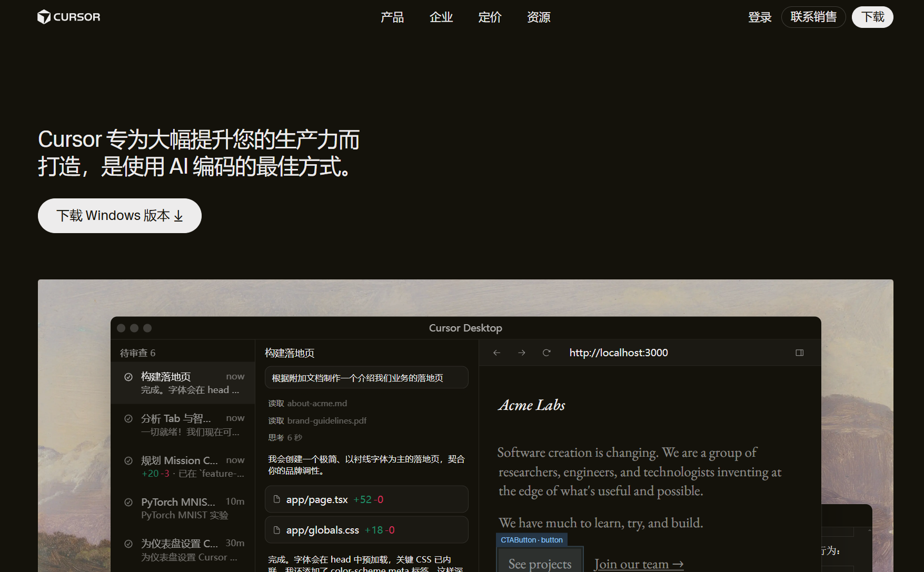
Task: Click file icon next to app/page.tsx
Action: (x=277, y=499)
